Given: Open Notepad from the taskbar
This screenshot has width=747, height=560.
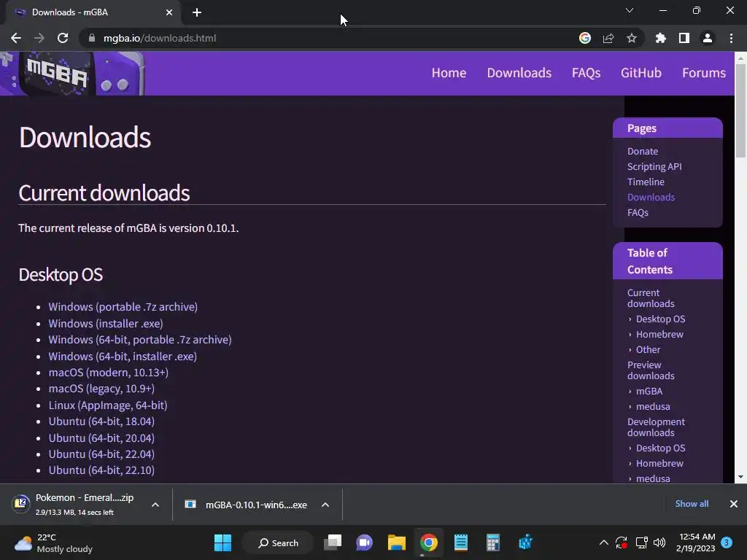Looking at the screenshot, I should click(x=461, y=542).
